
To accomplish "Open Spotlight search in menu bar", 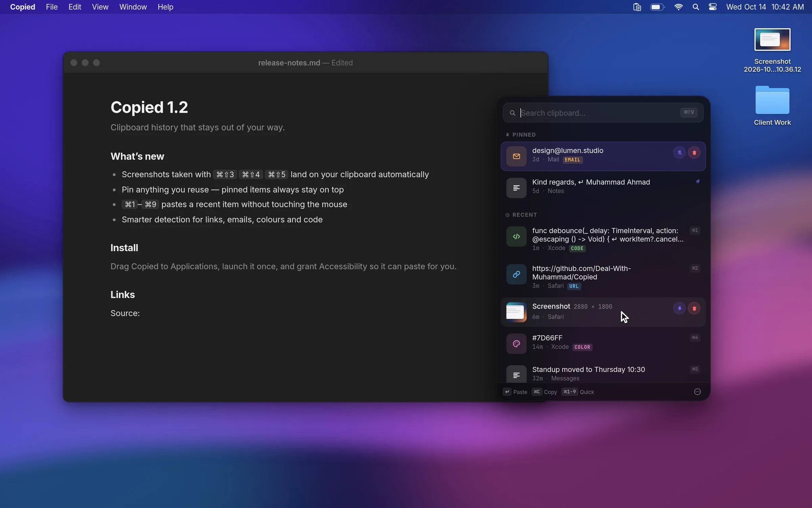I will click(x=696, y=7).
